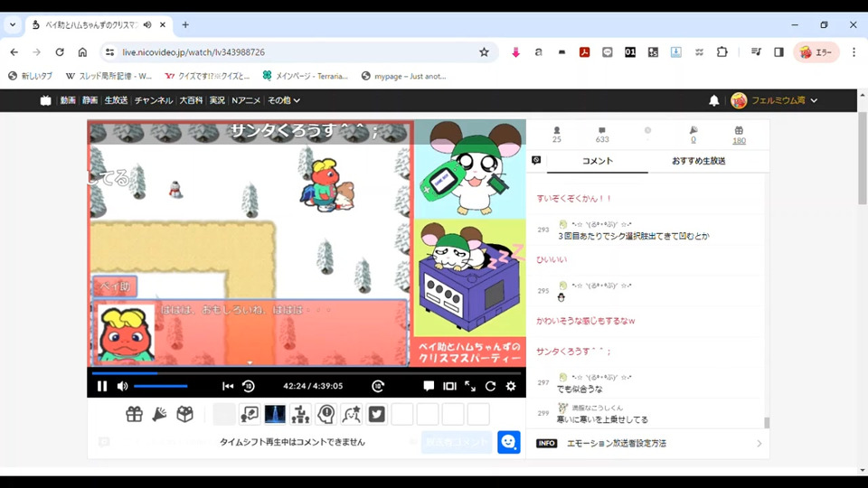Image resolution: width=868 pixels, height=488 pixels.
Task: Open the エモーション放送者設定方法 info link
Action: (x=616, y=443)
